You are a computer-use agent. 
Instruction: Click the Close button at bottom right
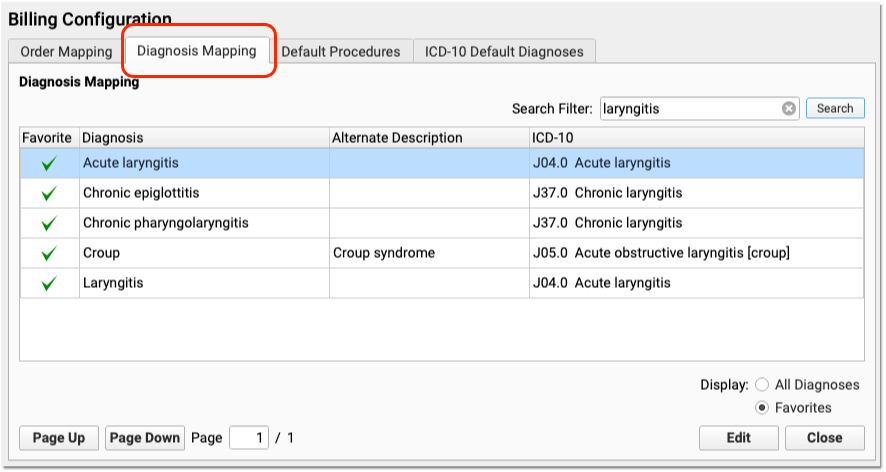point(824,438)
